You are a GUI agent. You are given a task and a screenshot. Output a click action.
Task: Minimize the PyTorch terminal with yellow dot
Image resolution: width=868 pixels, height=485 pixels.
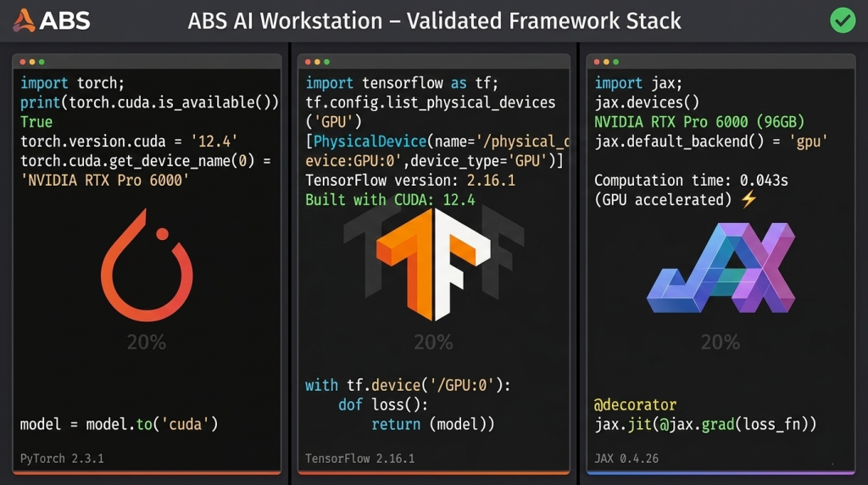(x=32, y=62)
